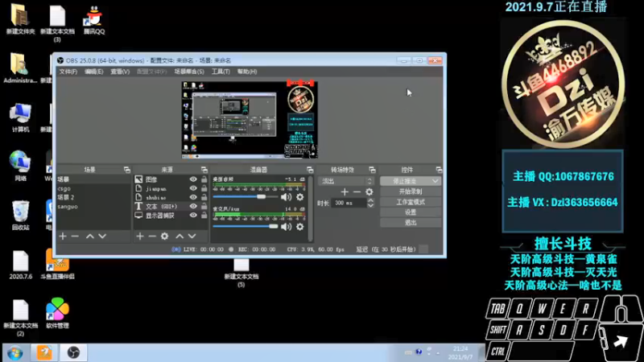The height and width of the screenshot is (362, 644).
Task: Open 场景集合(S) menu
Action: 189,72
